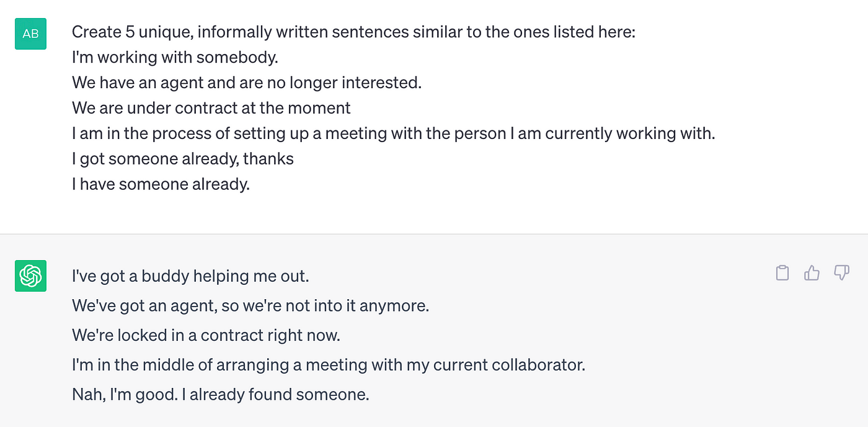Click the line "We have an agent and are no longer interested."
This screenshot has height=427, width=868.
[x=247, y=83]
